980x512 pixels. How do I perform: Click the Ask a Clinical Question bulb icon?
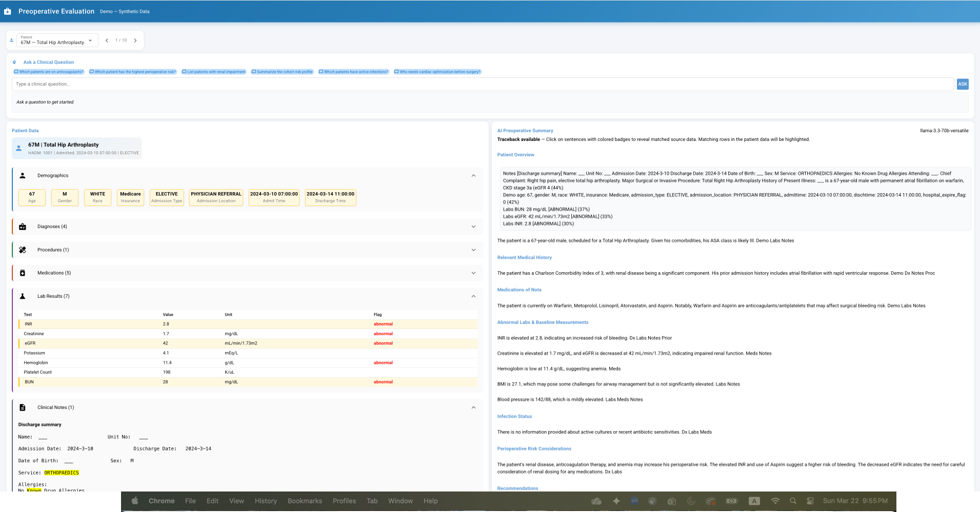pyautogui.click(x=14, y=63)
